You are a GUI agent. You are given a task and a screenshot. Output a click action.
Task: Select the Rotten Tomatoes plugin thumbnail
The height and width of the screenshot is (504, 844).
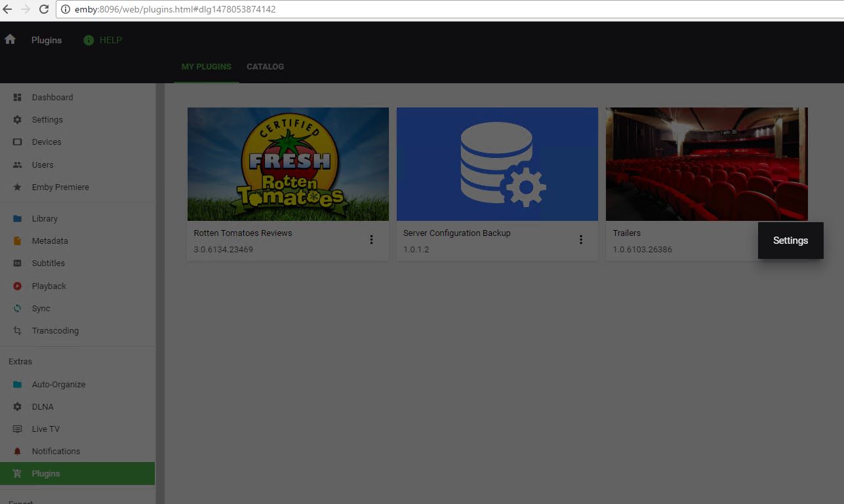pyautogui.click(x=288, y=164)
